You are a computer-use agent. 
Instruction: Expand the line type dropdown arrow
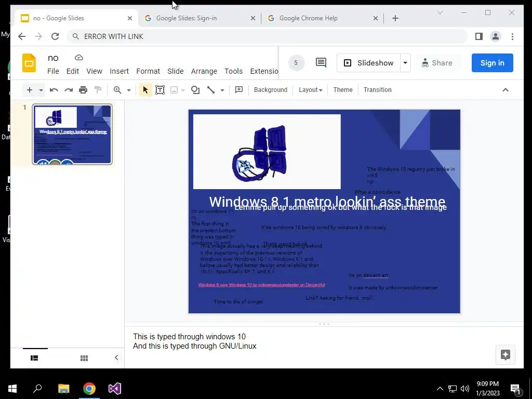tap(222, 90)
